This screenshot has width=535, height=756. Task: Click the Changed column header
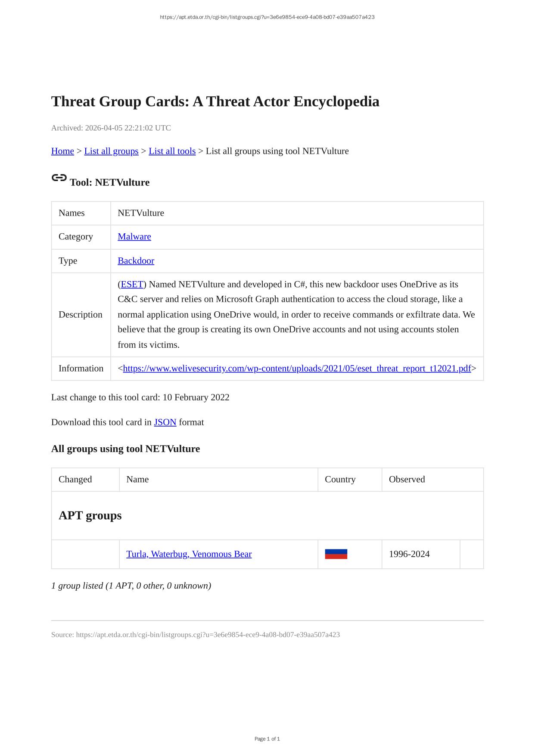75,480
